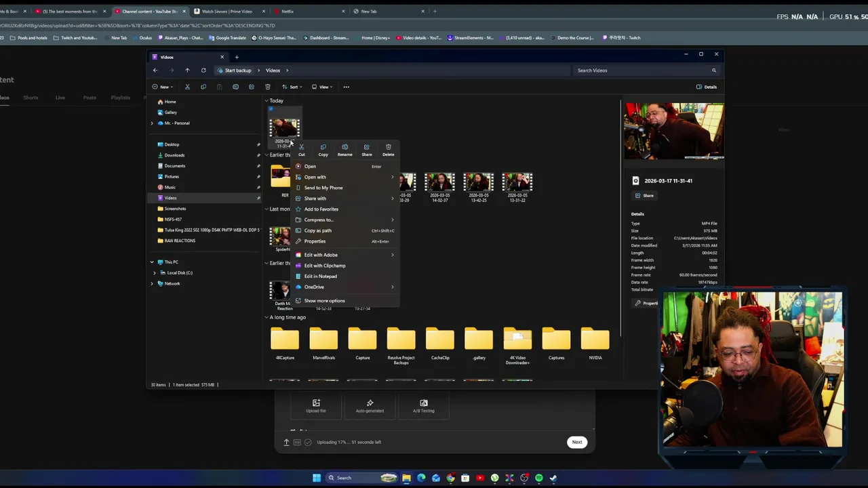This screenshot has width=868, height=488.
Task: Open the New dropdown in File Explorer
Action: (163, 87)
